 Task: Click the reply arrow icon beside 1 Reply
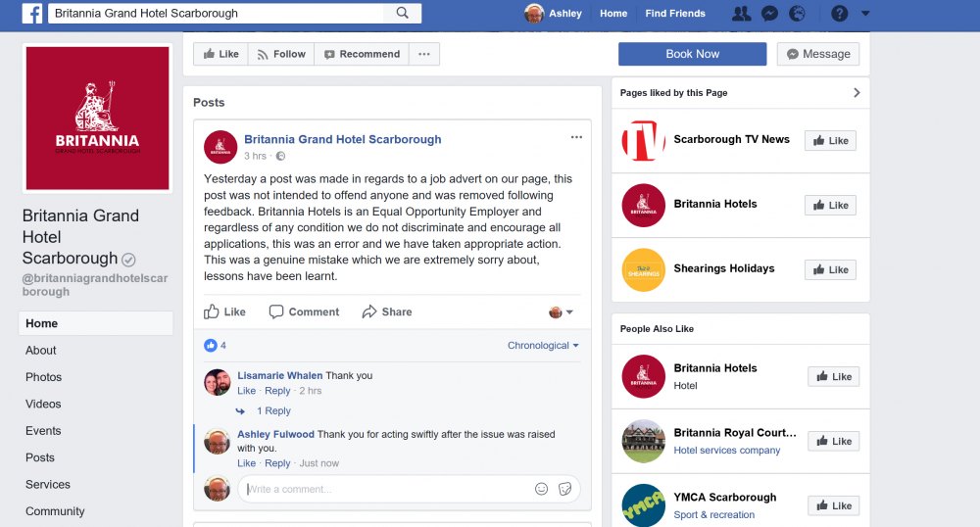pyautogui.click(x=241, y=410)
